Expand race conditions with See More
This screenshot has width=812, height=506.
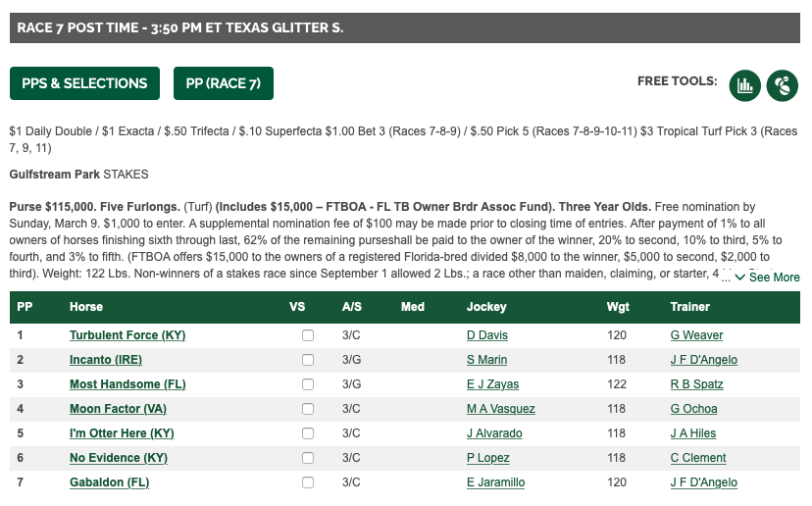point(768,278)
